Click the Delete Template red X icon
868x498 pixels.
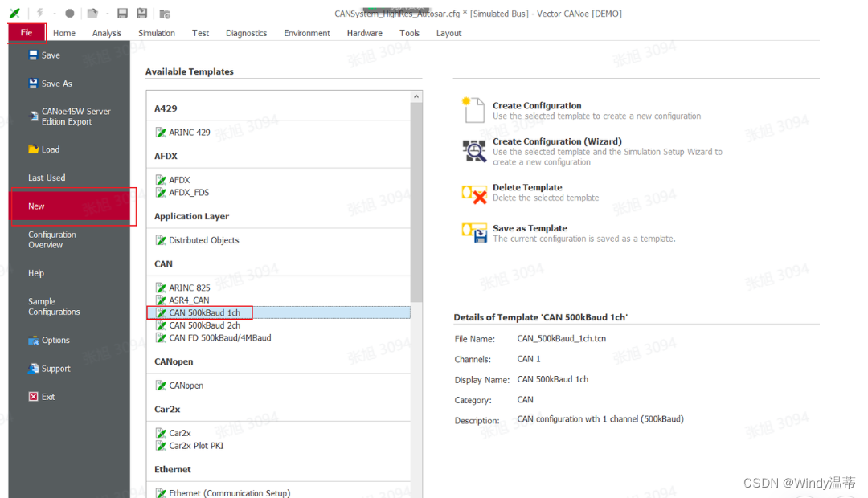coord(474,194)
